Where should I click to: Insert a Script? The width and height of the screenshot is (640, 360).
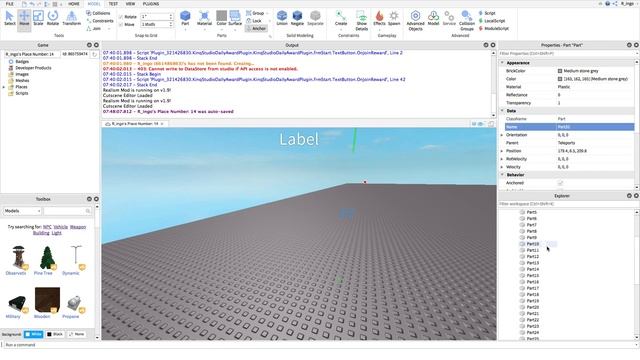(487, 13)
